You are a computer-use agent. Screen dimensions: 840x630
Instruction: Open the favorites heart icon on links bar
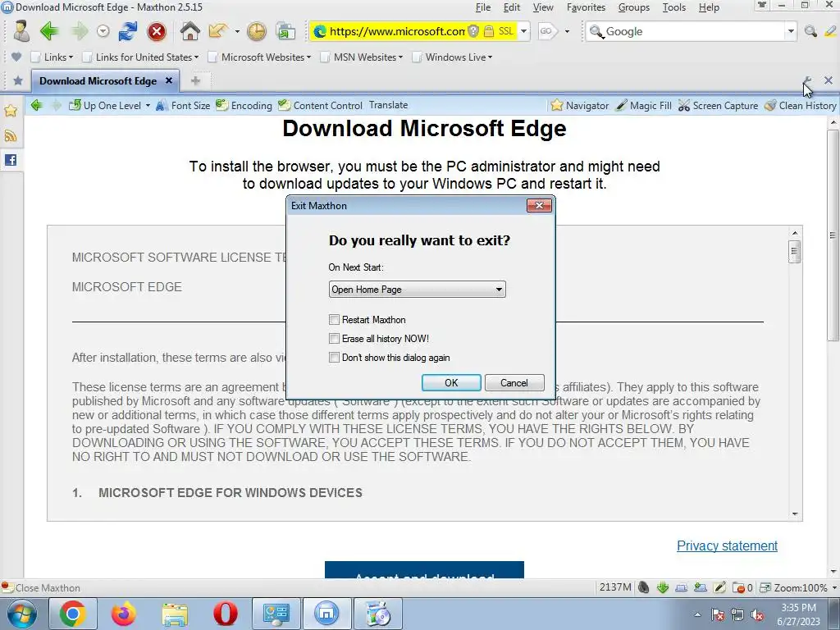[x=16, y=57]
